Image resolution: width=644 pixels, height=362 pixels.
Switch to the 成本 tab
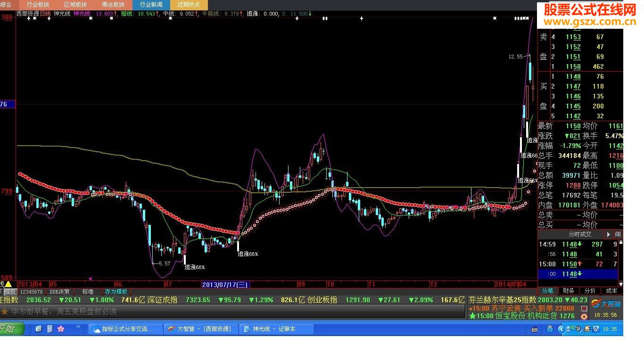pyautogui.click(x=611, y=291)
